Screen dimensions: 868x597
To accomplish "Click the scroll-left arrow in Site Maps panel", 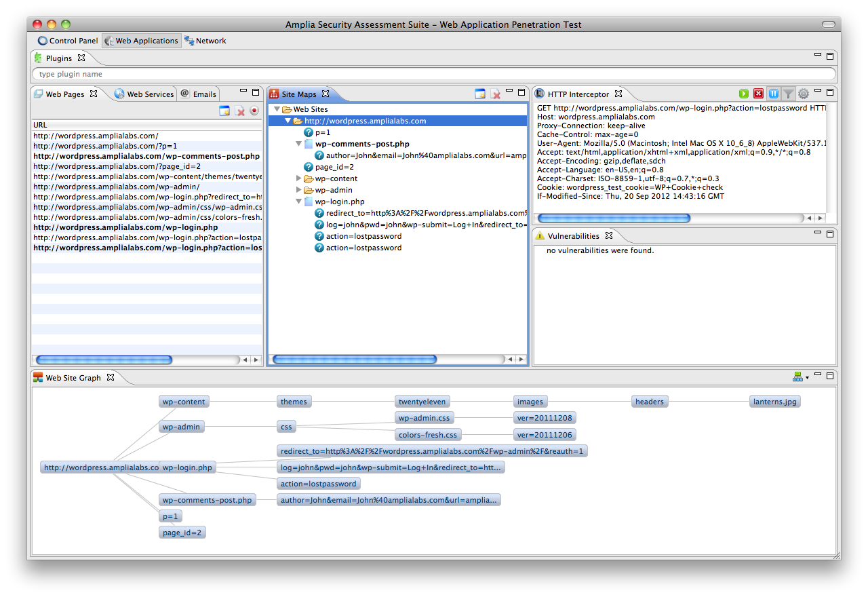I will pos(511,360).
